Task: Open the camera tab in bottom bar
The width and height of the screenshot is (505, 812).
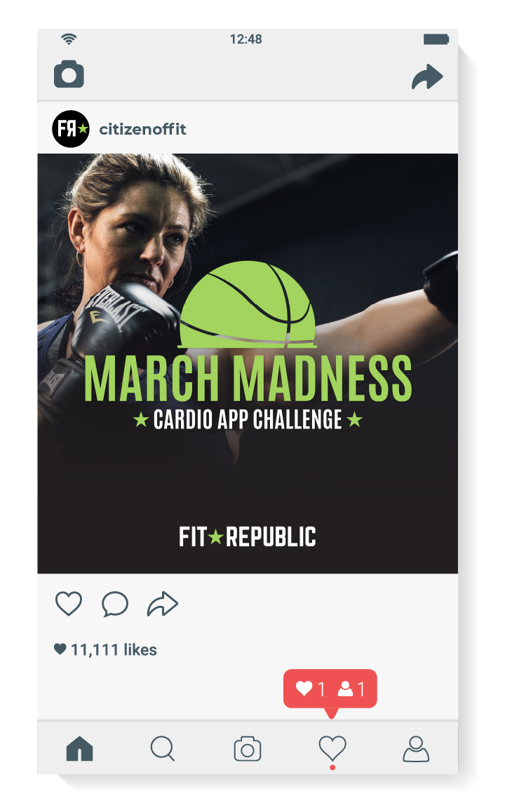Action: [248, 749]
